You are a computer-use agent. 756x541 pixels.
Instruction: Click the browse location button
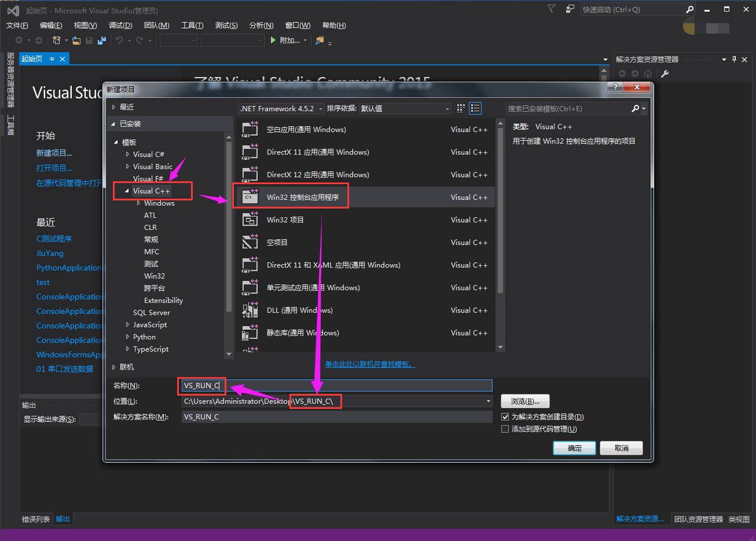(525, 401)
